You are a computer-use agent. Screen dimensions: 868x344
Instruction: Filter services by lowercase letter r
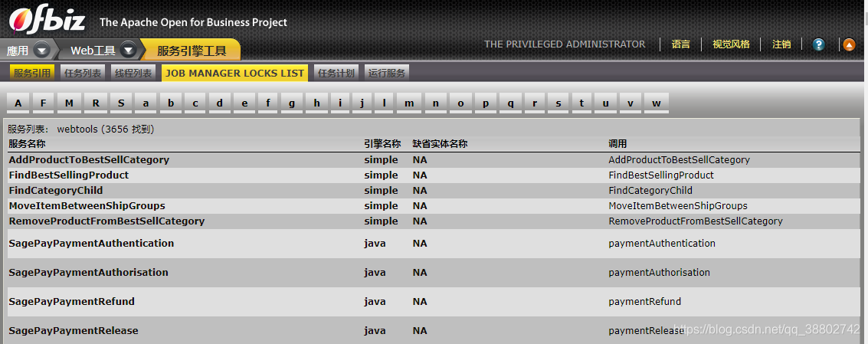[x=535, y=103]
